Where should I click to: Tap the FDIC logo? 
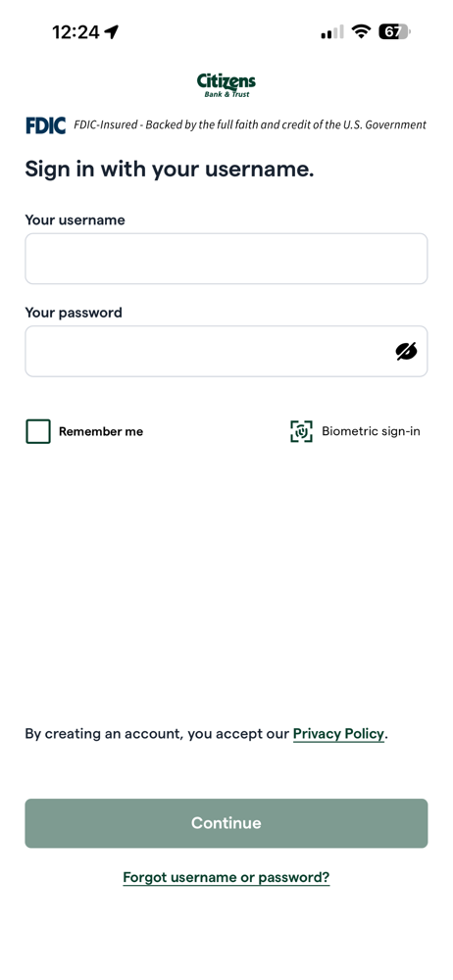(x=46, y=125)
